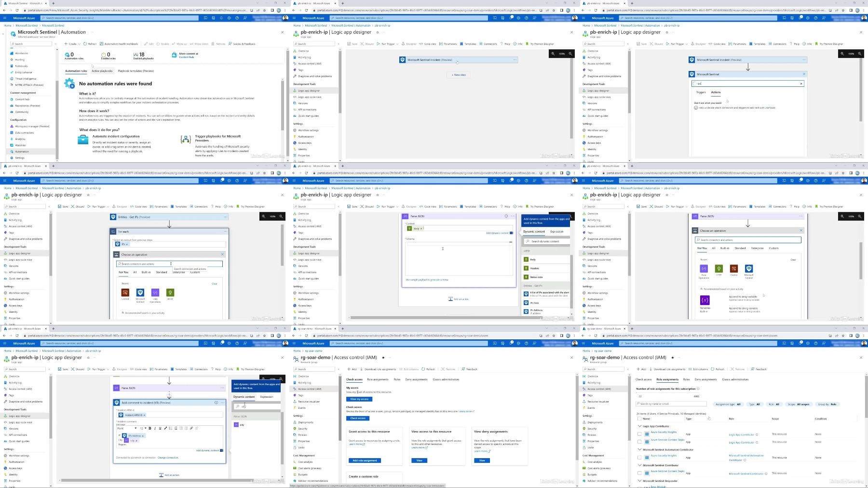868x488 pixels.
Task: Collapse Microsoft Sentinel Automation Contributor group
Action: coord(640,449)
